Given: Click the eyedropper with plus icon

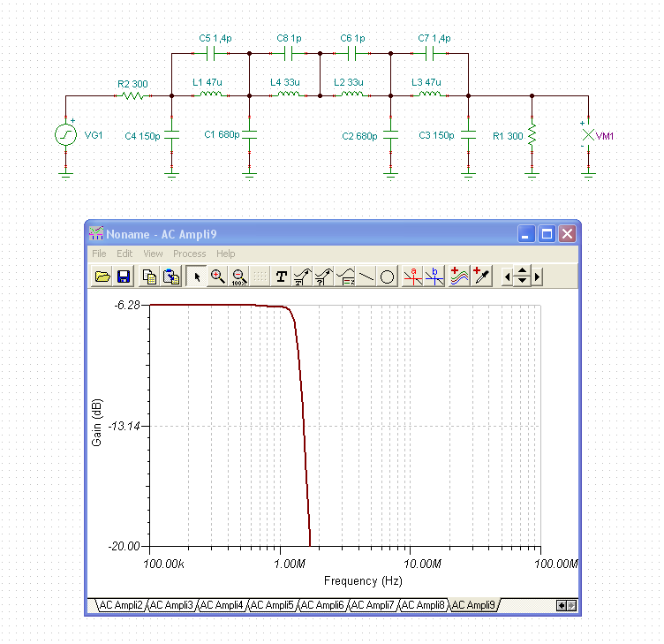Looking at the screenshot, I should point(481,277).
